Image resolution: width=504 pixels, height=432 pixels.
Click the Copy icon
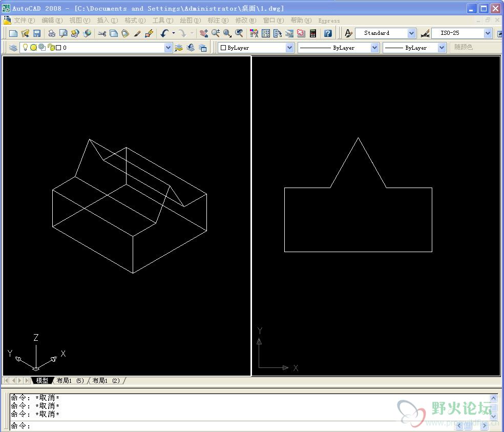point(114,33)
